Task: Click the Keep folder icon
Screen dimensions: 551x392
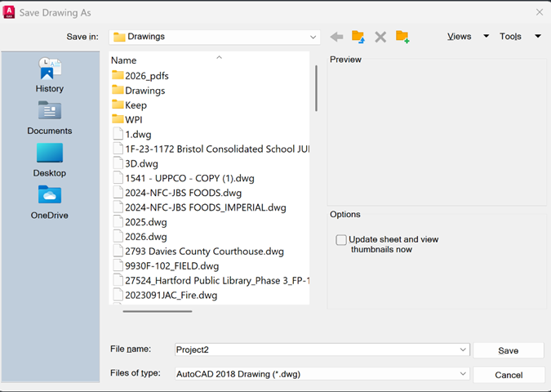Action: click(118, 105)
